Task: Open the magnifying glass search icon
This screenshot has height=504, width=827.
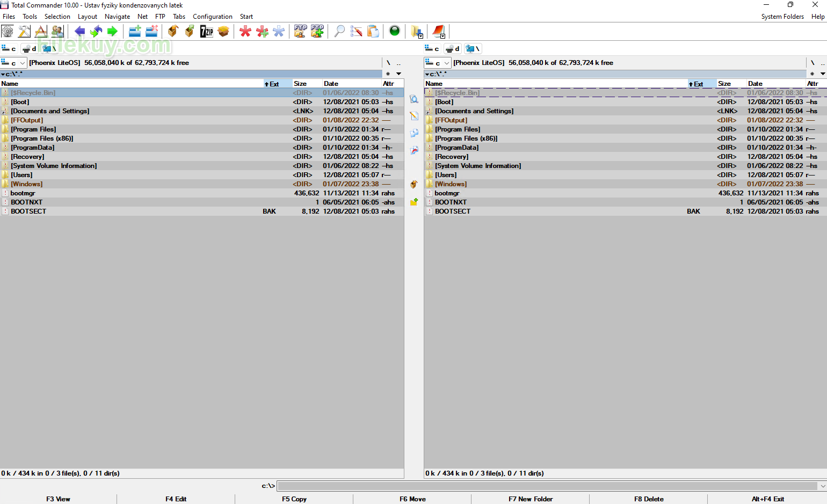Action: tap(339, 31)
